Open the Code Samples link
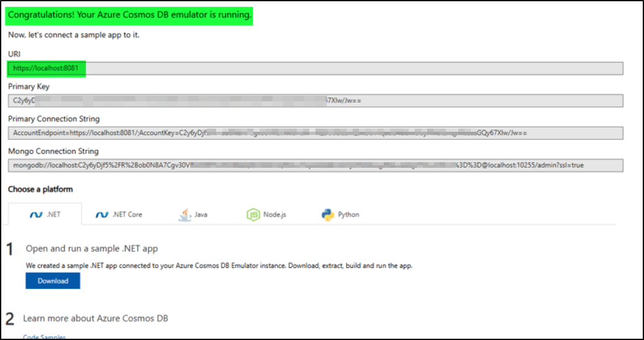 tap(44, 337)
